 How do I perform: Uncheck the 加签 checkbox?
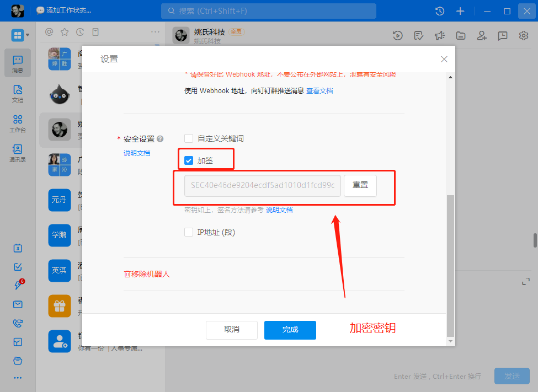click(189, 160)
